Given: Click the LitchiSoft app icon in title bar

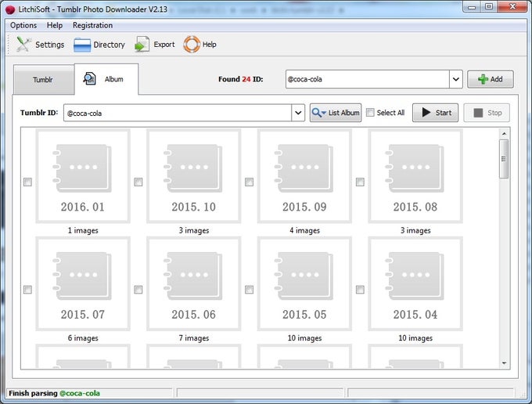Looking at the screenshot, I should pos(10,9).
